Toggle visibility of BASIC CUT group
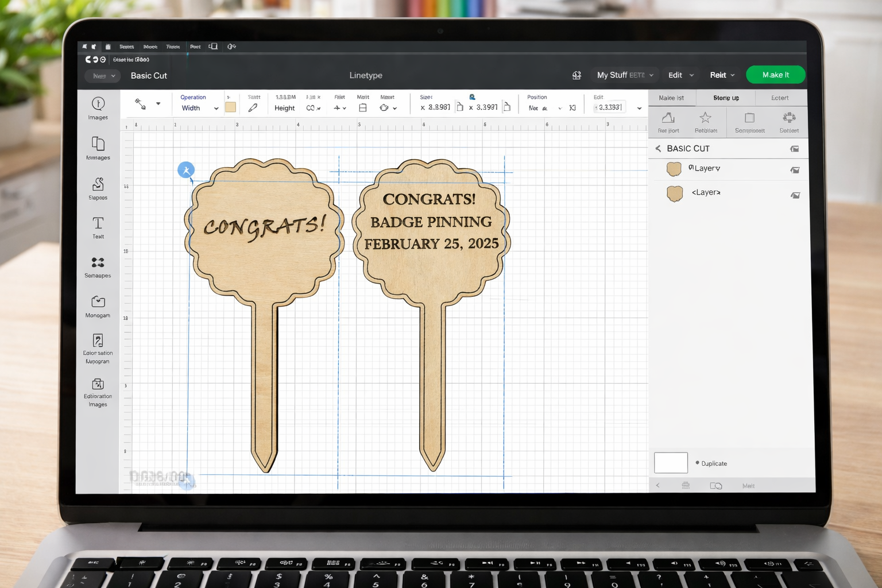 coord(794,149)
